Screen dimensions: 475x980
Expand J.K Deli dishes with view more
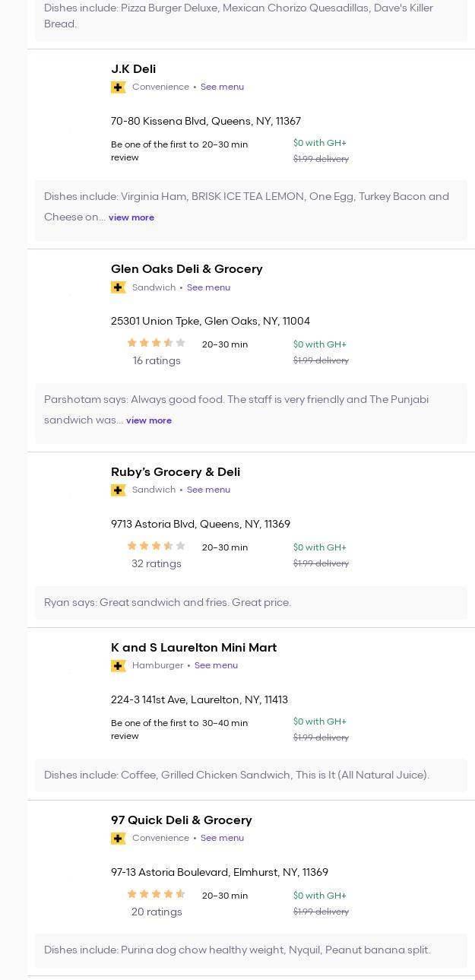pos(131,217)
